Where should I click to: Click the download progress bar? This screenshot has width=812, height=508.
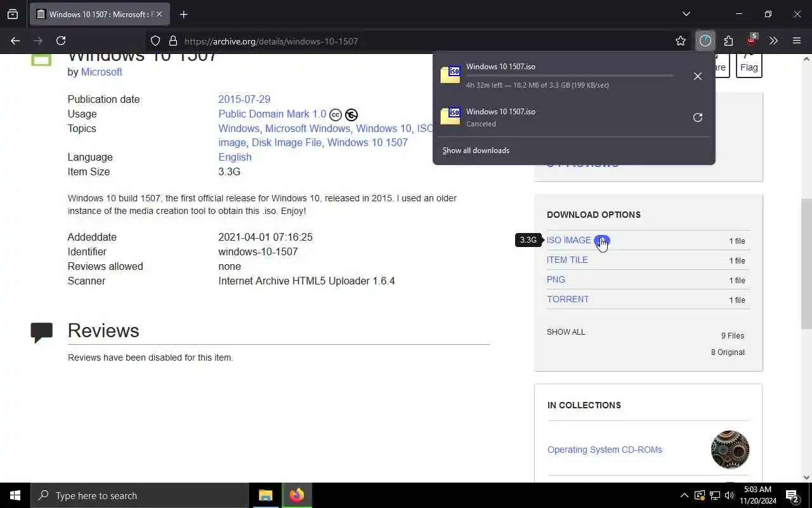click(x=569, y=76)
